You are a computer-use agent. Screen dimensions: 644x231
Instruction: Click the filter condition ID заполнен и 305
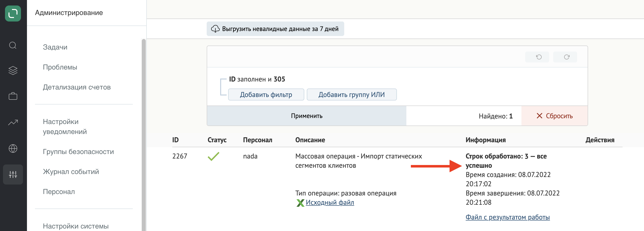[257, 79]
